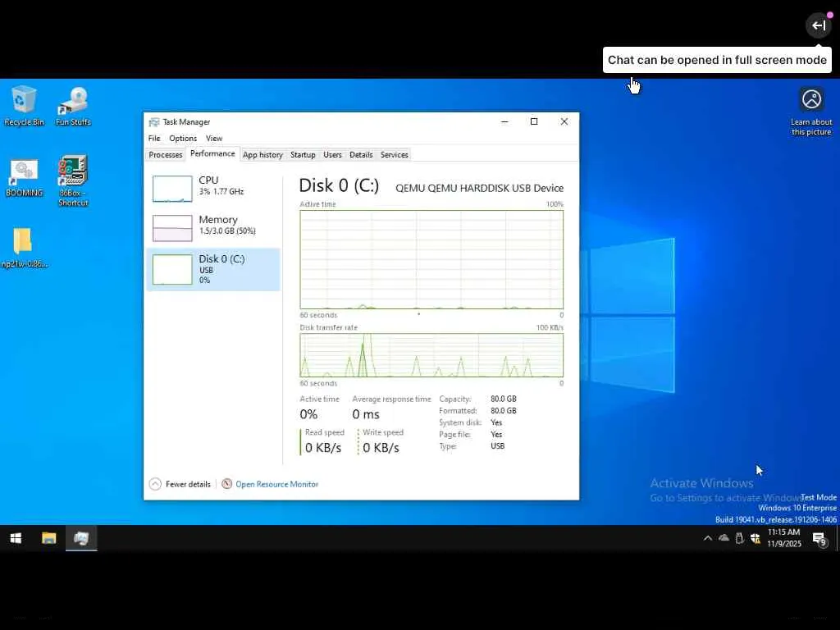840x630 pixels.
Task: Click the OneDrive cloud tray icon
Action: click(724, 538)
